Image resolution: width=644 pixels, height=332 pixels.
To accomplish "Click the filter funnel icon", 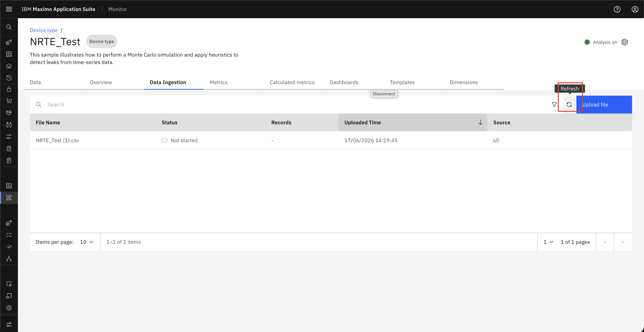I will click(x=554, y=105).
